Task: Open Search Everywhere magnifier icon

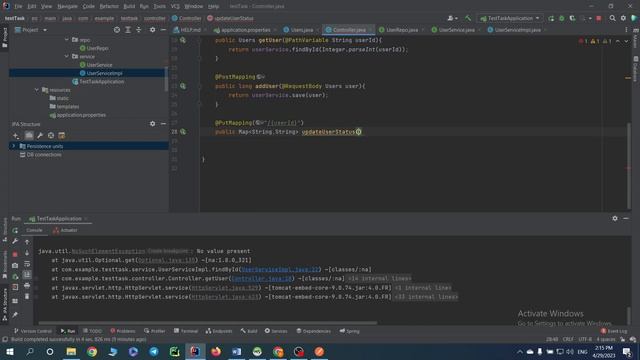Action: (612, 18)
